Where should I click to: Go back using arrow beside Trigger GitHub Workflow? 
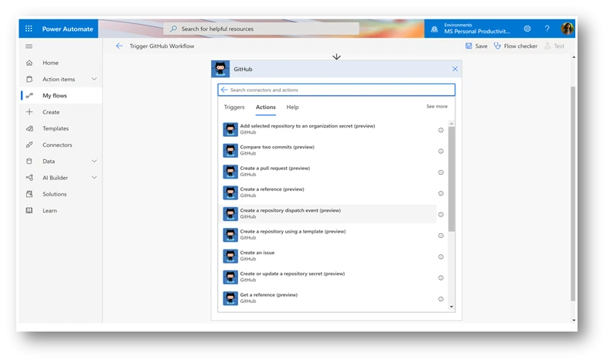(x=119, y=46)
